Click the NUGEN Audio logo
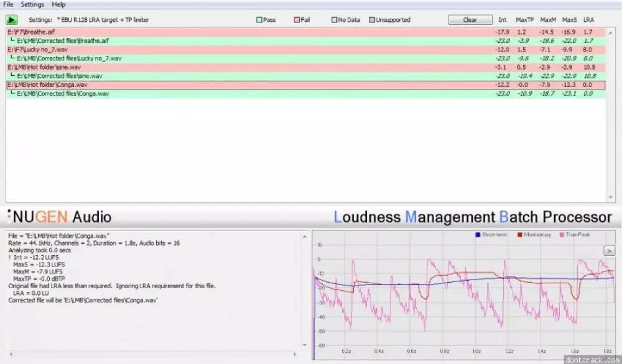 pos(60,217)
